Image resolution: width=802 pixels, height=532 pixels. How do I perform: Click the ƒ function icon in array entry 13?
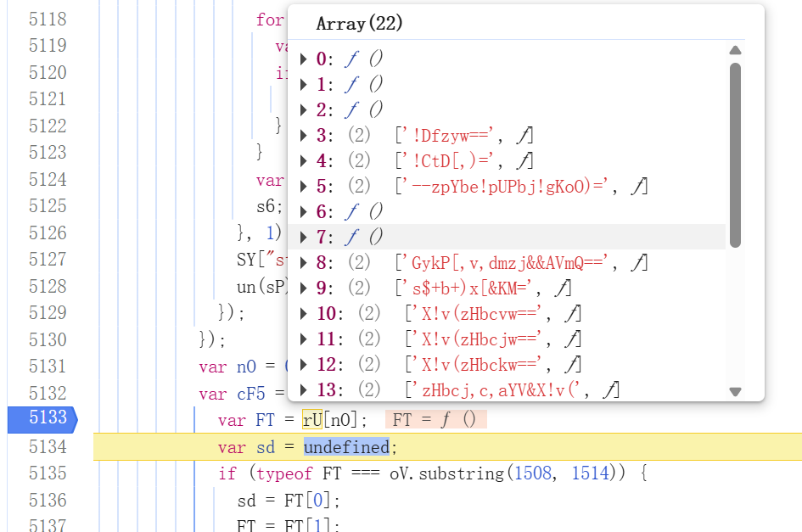pos(610,390)
